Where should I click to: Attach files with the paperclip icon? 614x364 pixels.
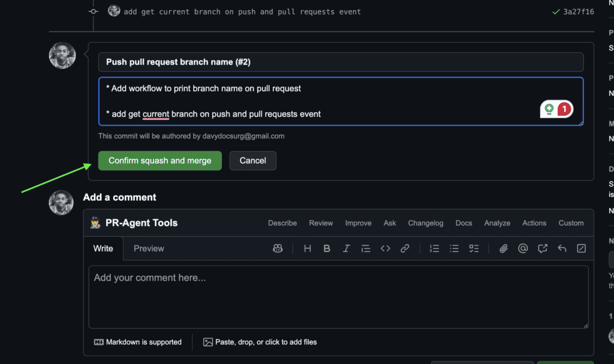(503, 248)
